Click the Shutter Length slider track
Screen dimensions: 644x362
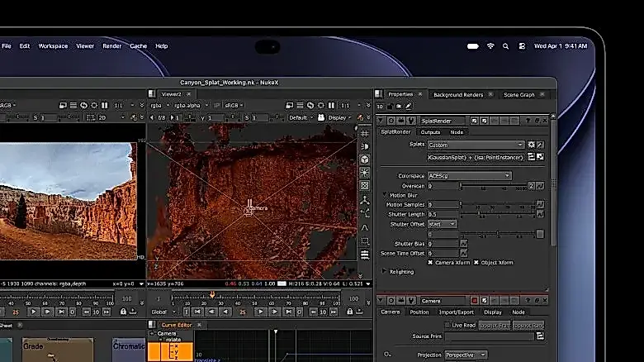point(497,214)
